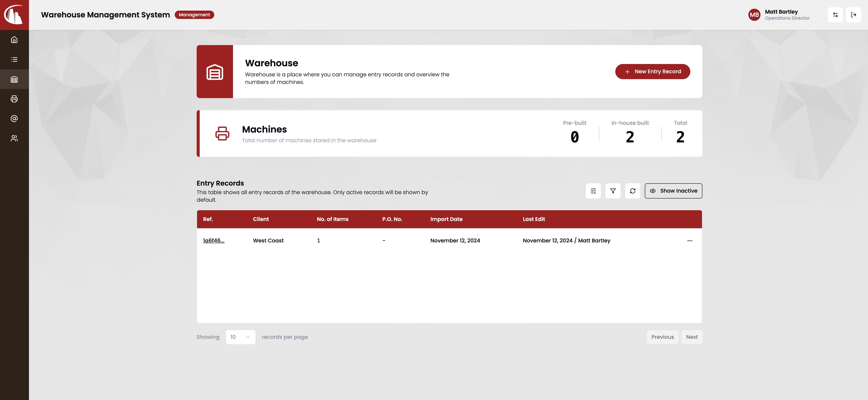Click the Last Edit column header
Screen dimensions: 868x400
tap(534, 219)
